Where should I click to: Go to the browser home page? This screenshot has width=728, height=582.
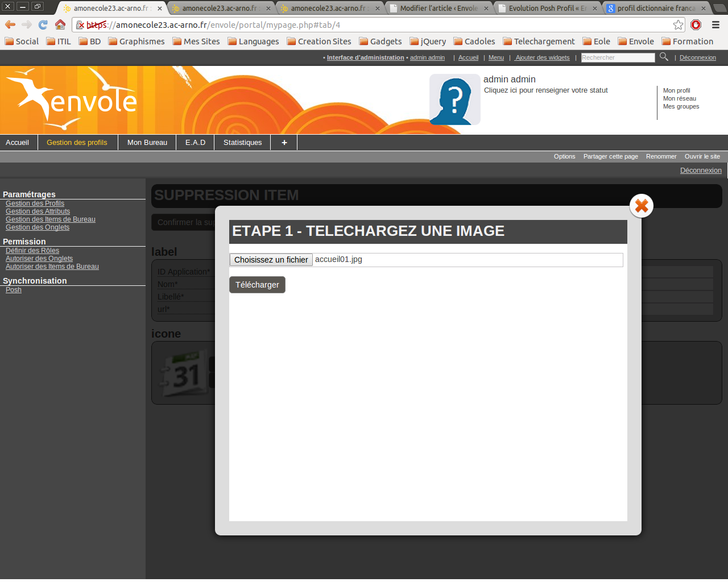(60, 24)
